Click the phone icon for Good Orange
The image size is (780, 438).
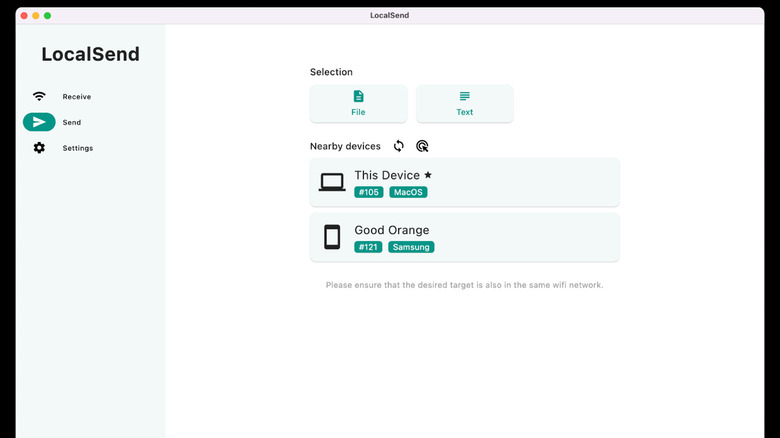coord(332,237)
